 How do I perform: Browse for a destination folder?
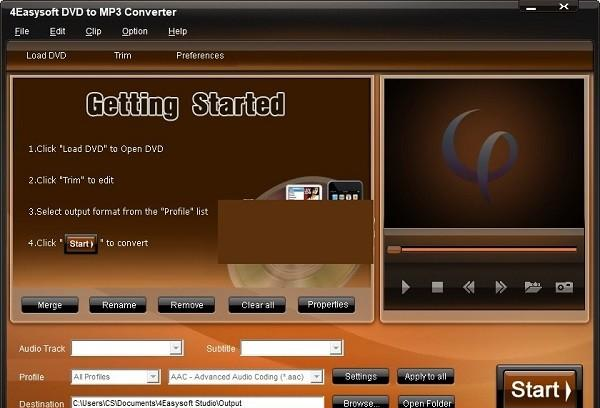[x=360, y=403]
